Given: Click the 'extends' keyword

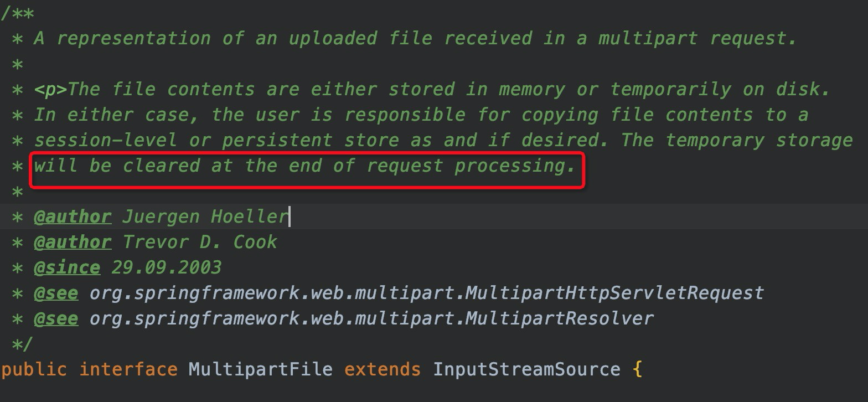Looking at the screenshot, I should 383,369.
